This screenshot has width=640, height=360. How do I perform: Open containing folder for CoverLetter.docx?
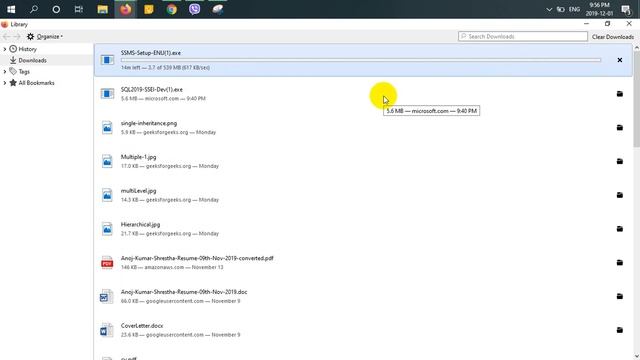click(x=620, y=330)
